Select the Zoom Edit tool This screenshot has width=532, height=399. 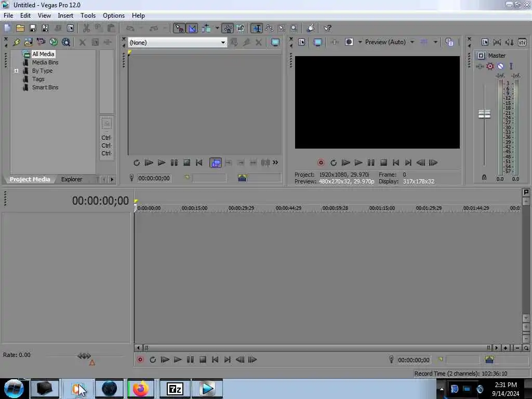294,29
